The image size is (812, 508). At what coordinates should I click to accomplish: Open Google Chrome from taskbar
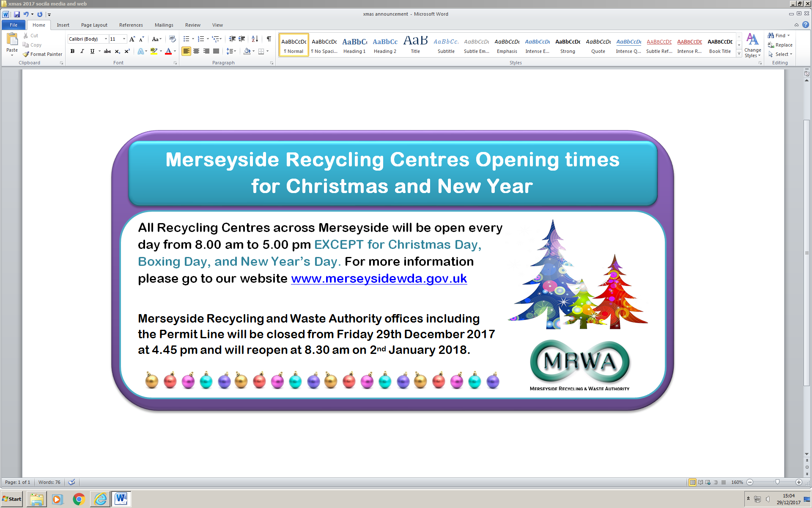tap(79, 499)
